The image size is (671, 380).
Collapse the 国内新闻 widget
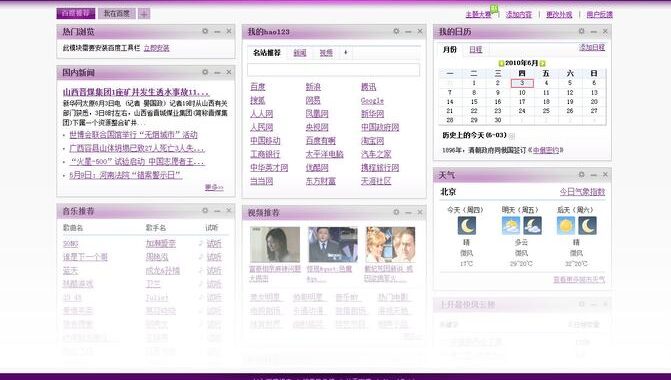(x=217, y=72)
